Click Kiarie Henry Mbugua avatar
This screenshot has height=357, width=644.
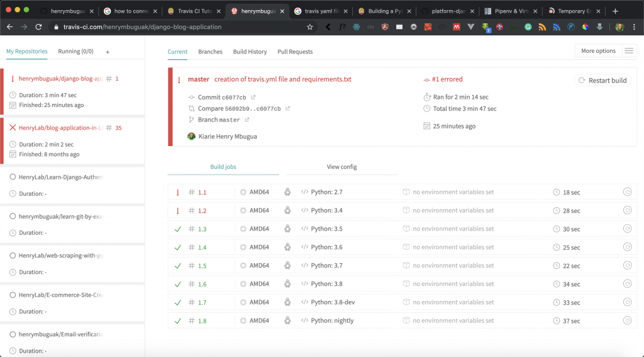tap(191, 137)
